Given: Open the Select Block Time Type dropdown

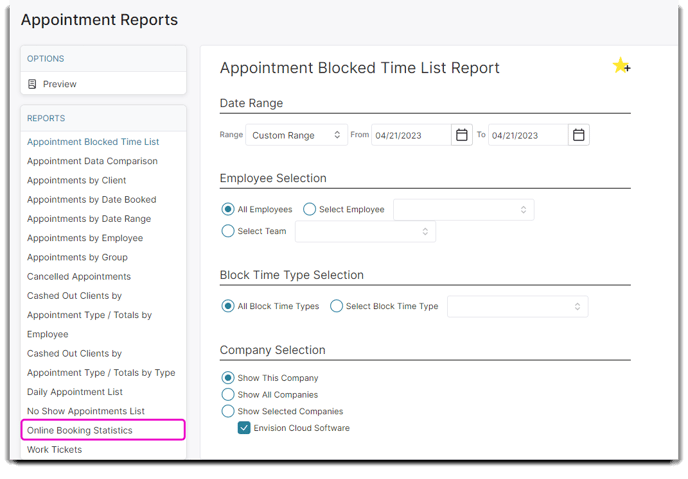Looking at the screenshot, I should (x=517, y=306).
